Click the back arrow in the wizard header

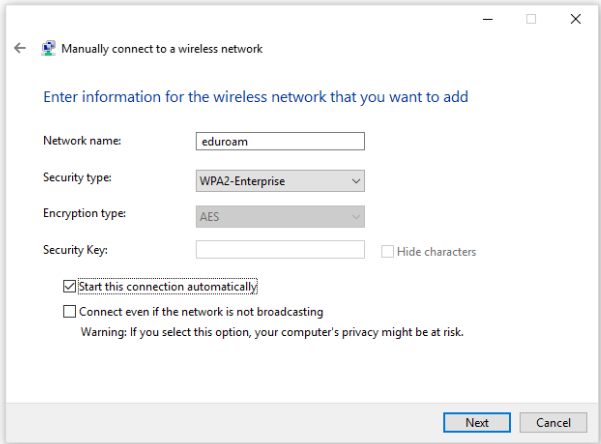20,48
